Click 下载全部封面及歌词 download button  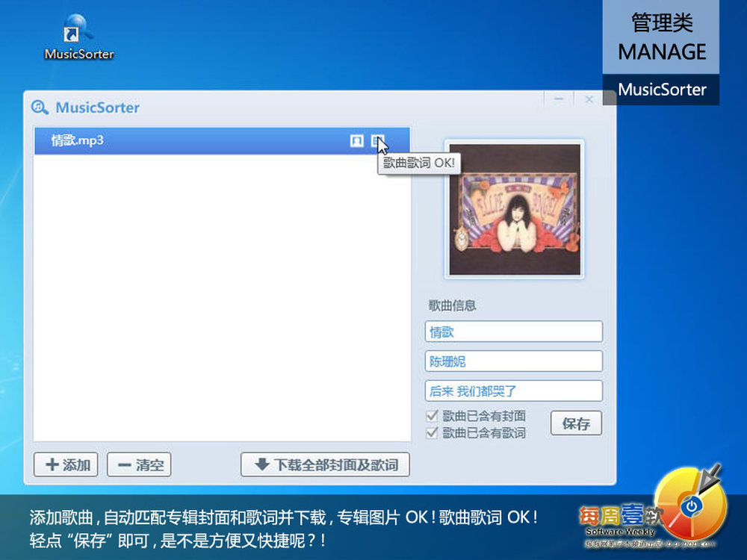(326, 464)
